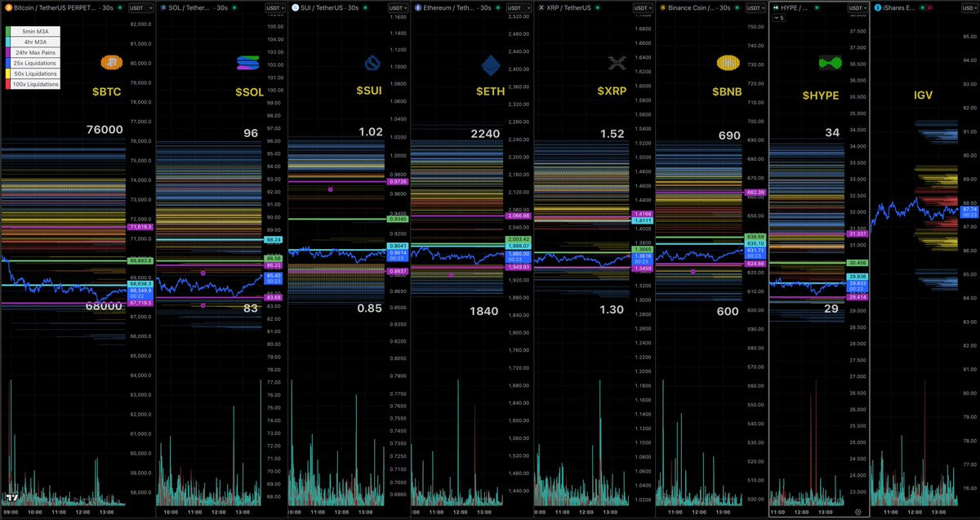Click the blue SUI droplet logo
Screen dimensions: 980x520
point(372,63)
